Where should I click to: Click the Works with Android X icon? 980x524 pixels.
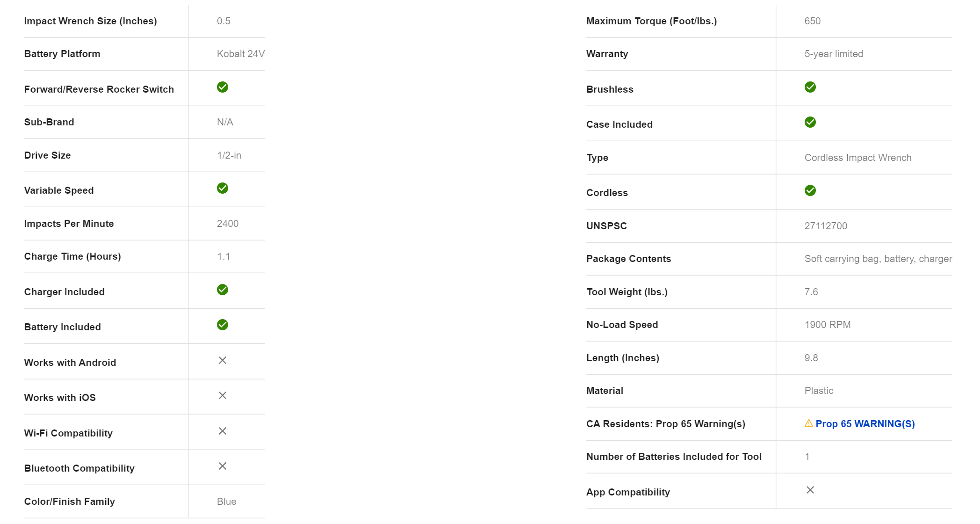pyautogui.click(x=223, y=360)
